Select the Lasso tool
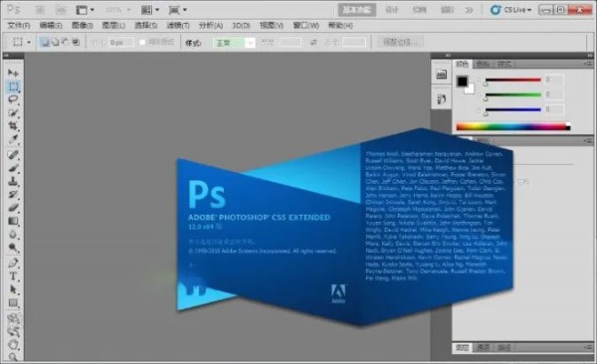 coord(13,99)
